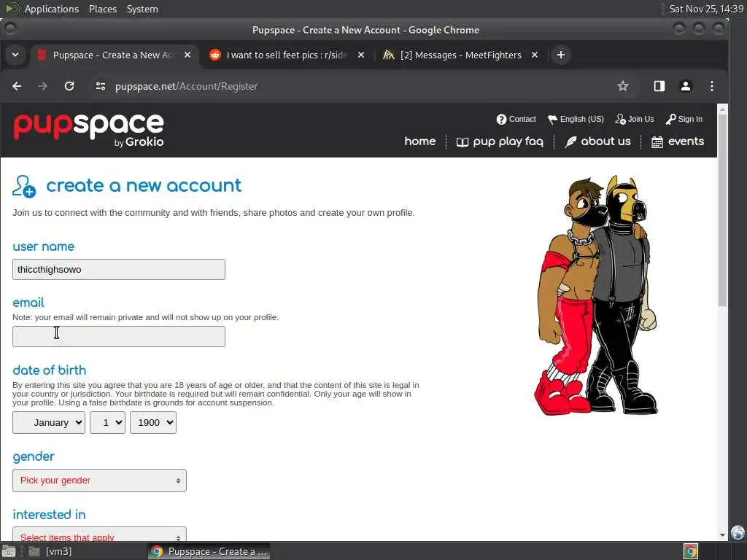Viewport: 747px width, 560px height.
Task: Open the Chrome profile icon
Action: click(x=686, y=86)
